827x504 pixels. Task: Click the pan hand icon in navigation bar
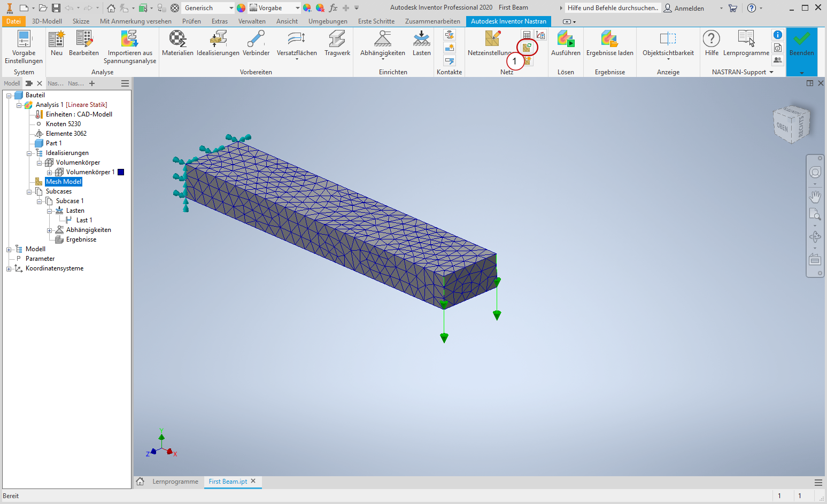click(815, 197)
